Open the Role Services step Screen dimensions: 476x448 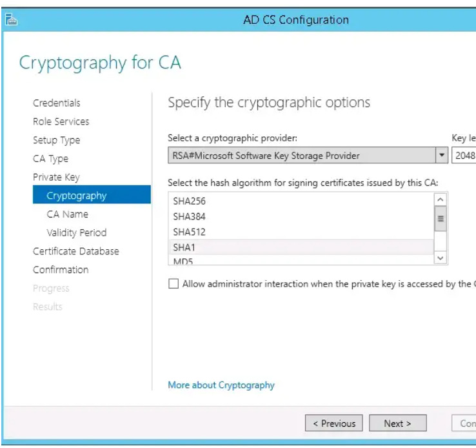61,121
